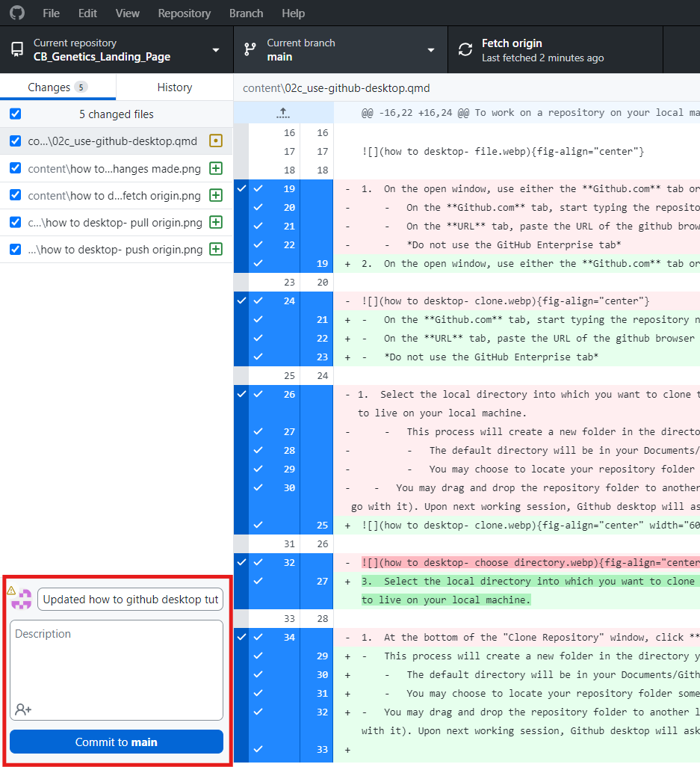Click added status icon for fetch origin.png
This screenshot has height=767, width=700.
pyautogui.click(x=216, y=195)
